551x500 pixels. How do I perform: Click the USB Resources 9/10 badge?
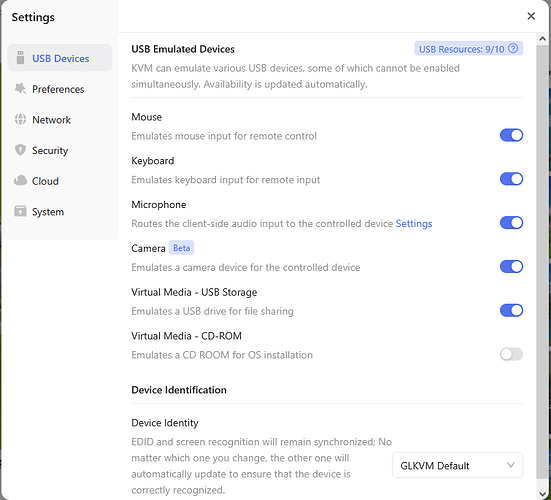(468, 49)
